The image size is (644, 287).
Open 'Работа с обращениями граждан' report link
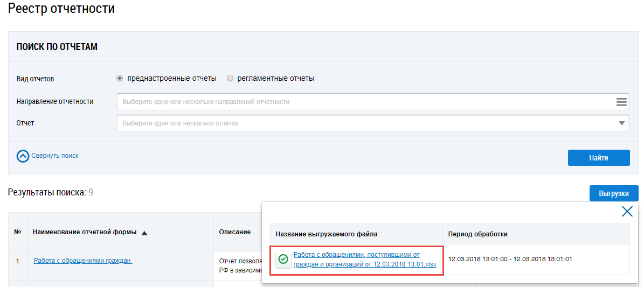82,261
